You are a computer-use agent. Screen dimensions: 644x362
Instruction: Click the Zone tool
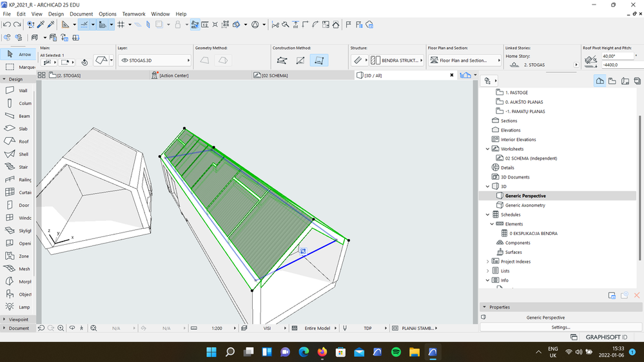coord(16,256)
